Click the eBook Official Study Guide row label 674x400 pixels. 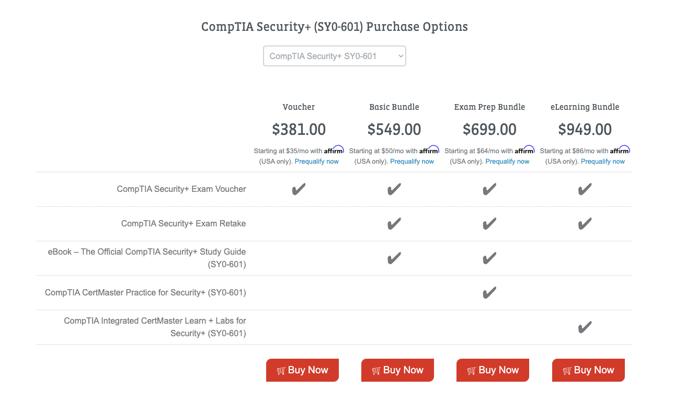pos(147,258)
